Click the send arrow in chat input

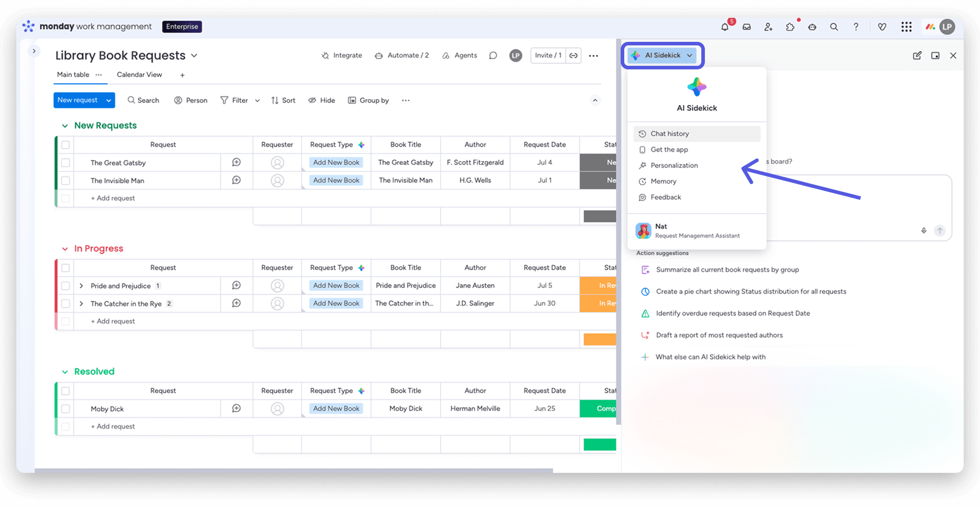(x=940, y=231)
